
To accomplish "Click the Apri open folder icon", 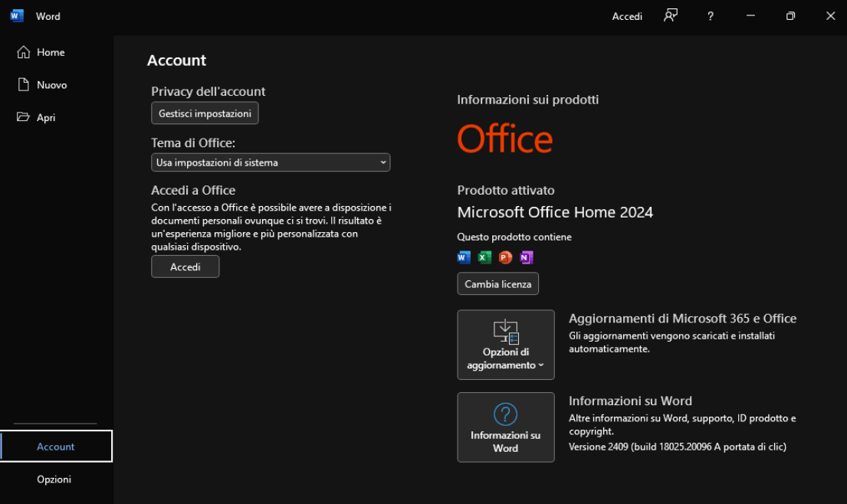I will point(23,117).
